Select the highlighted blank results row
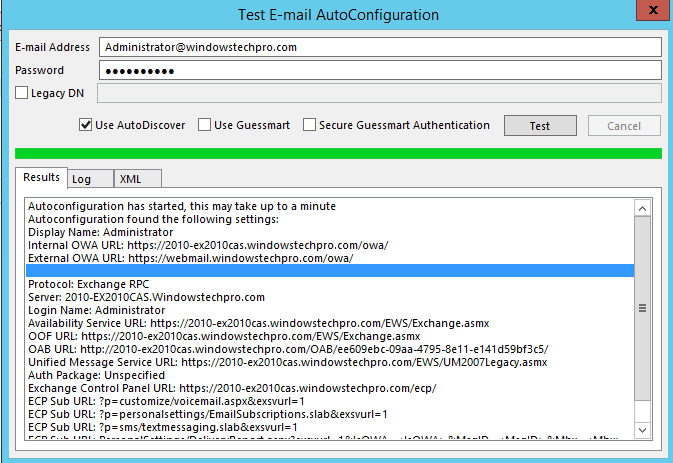The height and width of the screenshot is (463, 673). (x=330, y=271)
